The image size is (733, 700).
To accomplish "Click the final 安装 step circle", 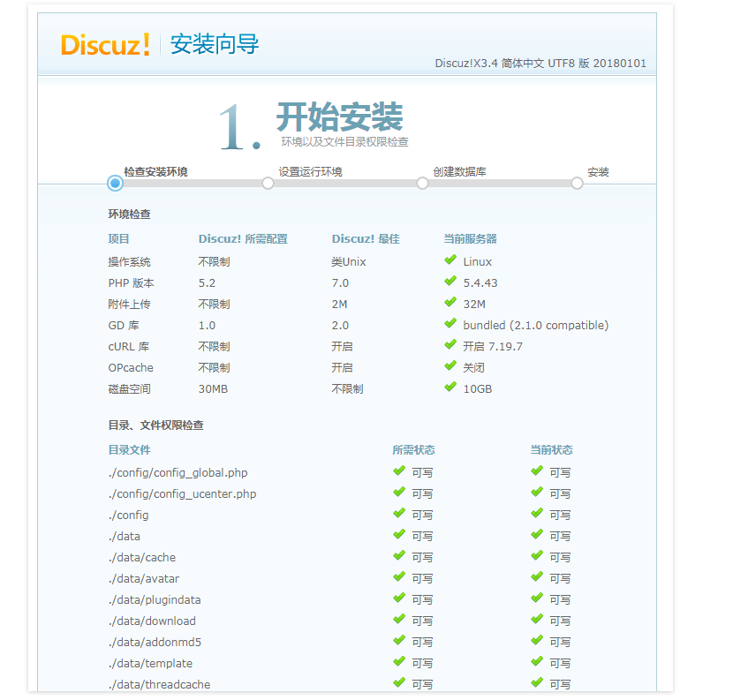I will [x=577, y=183].
